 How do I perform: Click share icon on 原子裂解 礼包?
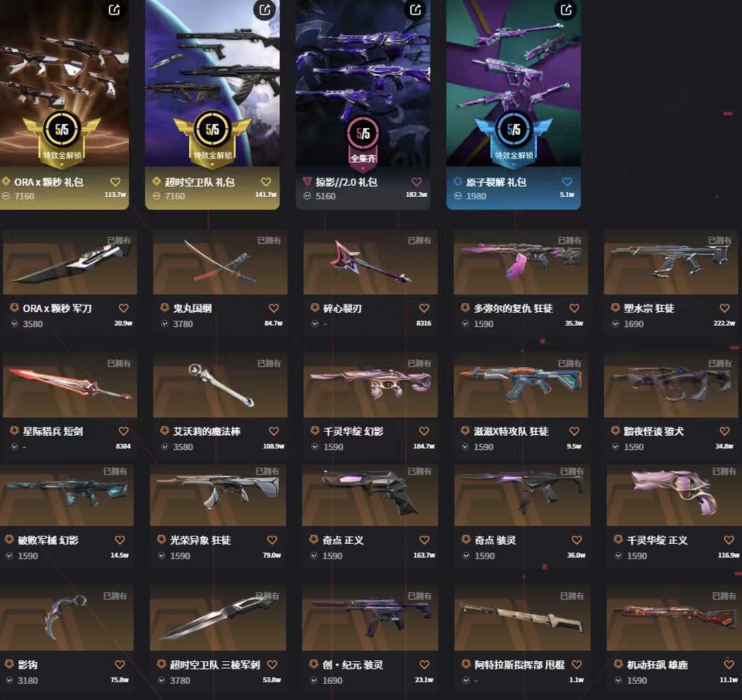566,10
